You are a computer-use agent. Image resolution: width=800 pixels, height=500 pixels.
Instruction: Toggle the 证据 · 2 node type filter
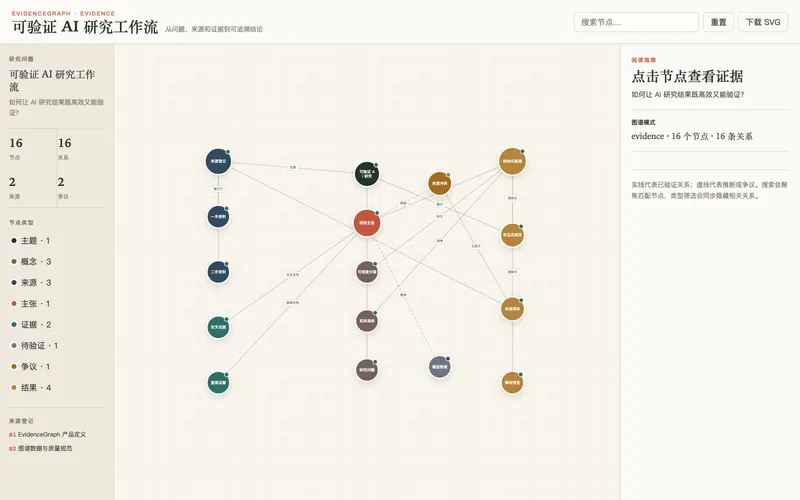(32, 324)
